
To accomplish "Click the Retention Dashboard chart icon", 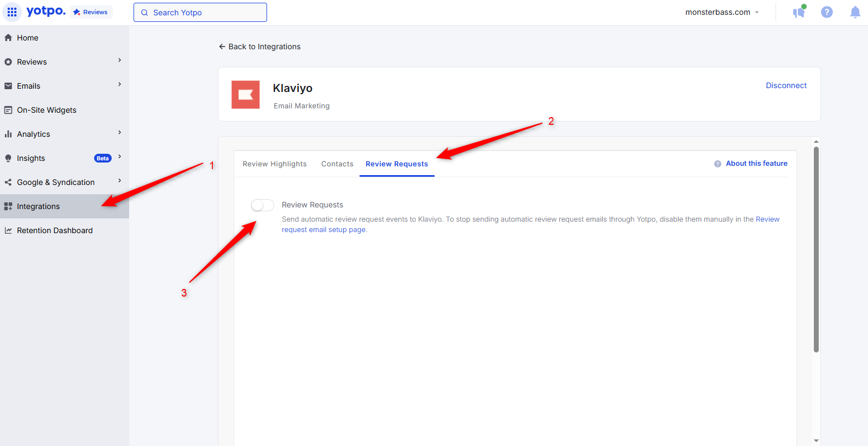I will point(8,230).
